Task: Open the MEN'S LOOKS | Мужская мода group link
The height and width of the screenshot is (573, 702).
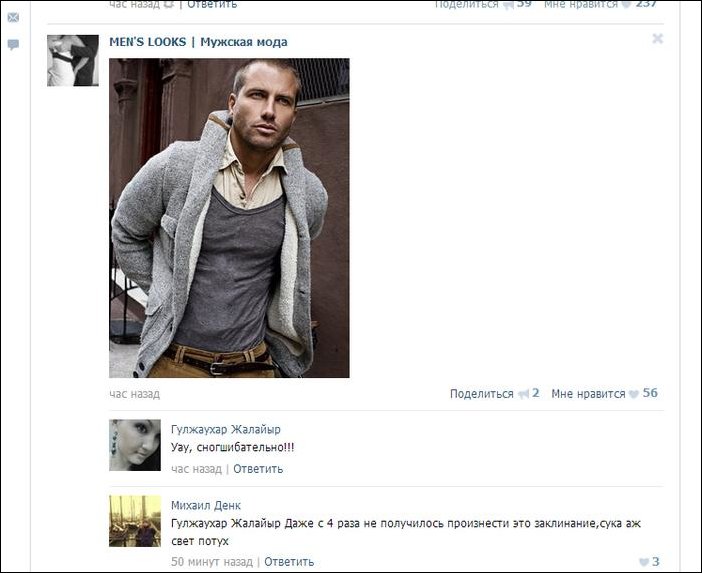Action: click(x=198, y=42)
